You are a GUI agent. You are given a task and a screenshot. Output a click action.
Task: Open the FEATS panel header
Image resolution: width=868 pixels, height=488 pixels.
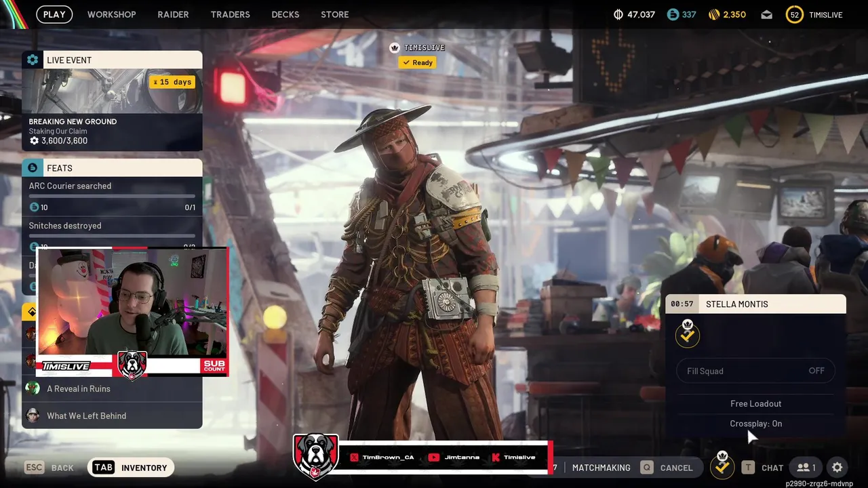pyautogui.click(x=112, y=167)
